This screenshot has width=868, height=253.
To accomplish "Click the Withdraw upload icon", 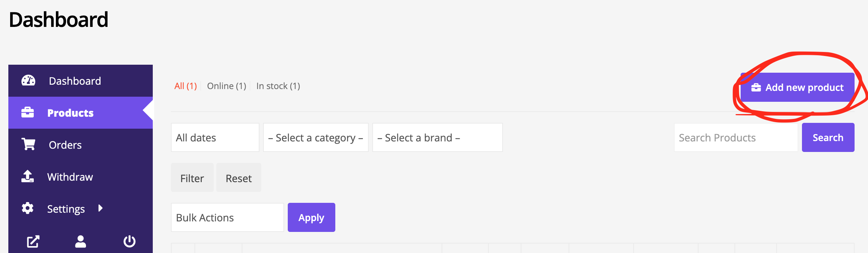I will click(28, 176).
